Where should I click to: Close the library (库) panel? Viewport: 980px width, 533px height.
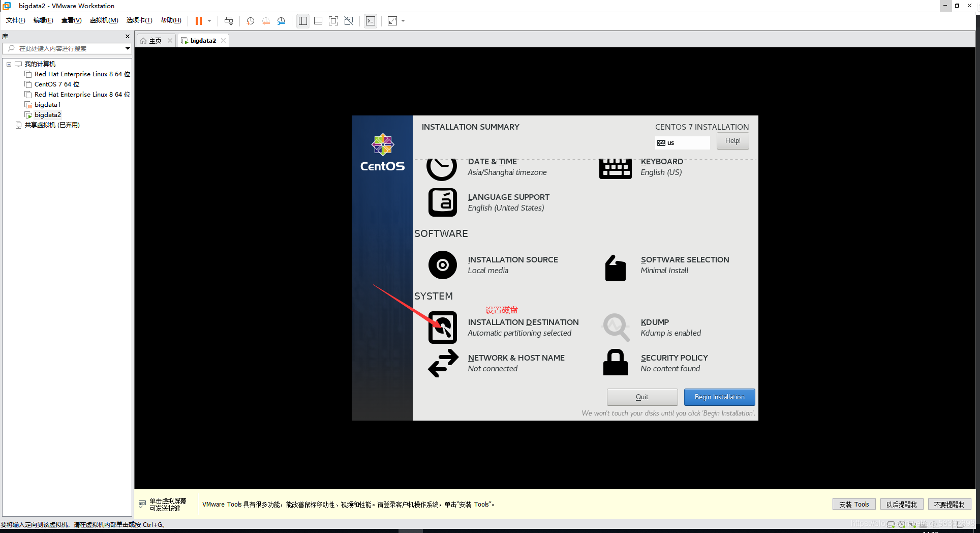coord(128,37)
